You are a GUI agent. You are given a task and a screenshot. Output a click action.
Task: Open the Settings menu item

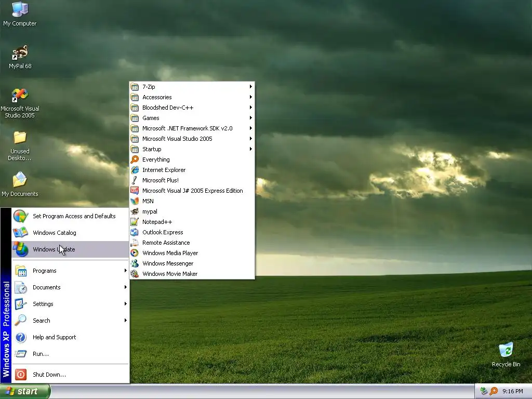coord(70,304)
